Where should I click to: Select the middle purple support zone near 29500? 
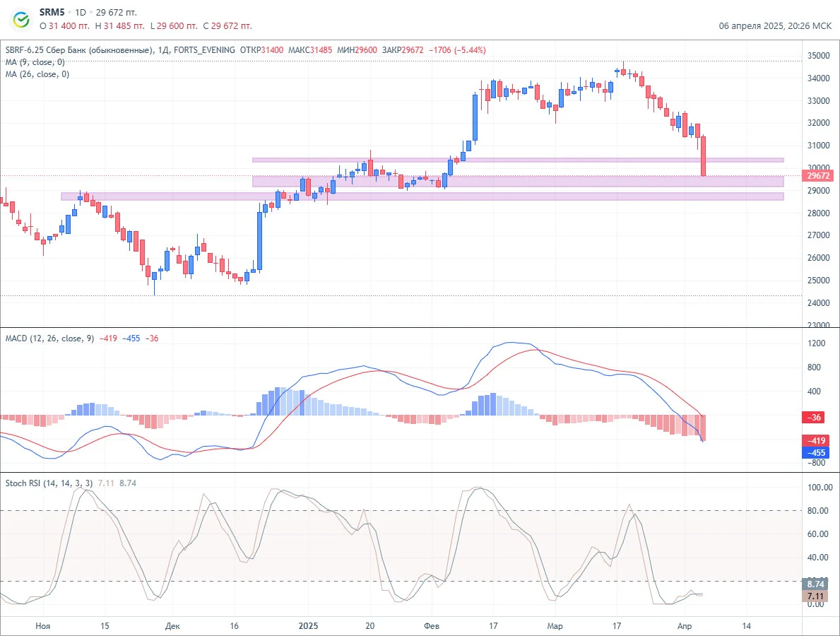(518, 181)
